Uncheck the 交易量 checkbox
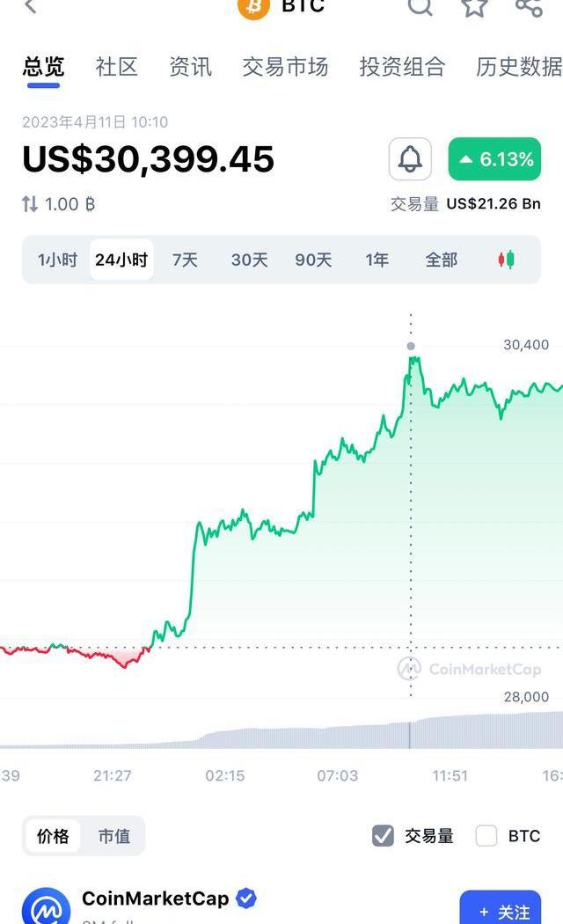563x924 pixels. coord(383,836)
